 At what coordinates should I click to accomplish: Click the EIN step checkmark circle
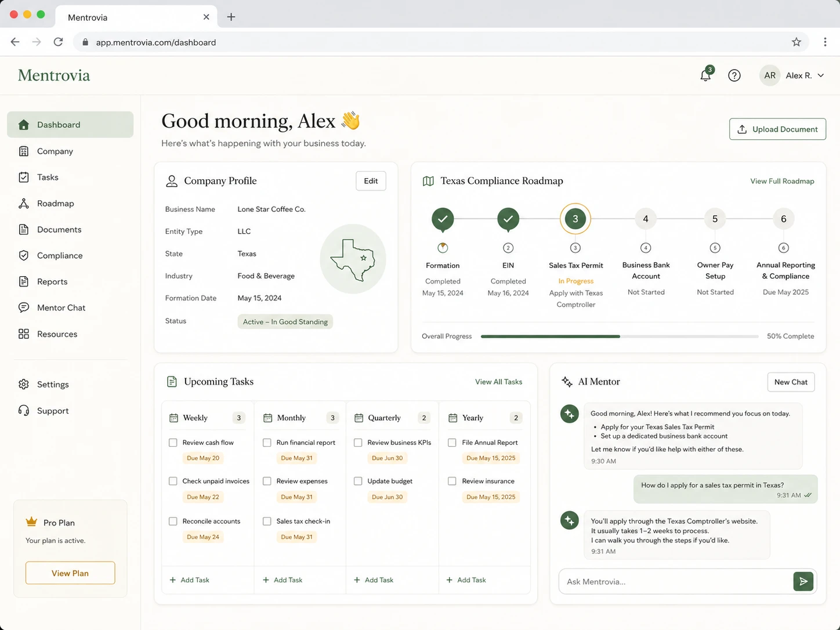point(508,219)
